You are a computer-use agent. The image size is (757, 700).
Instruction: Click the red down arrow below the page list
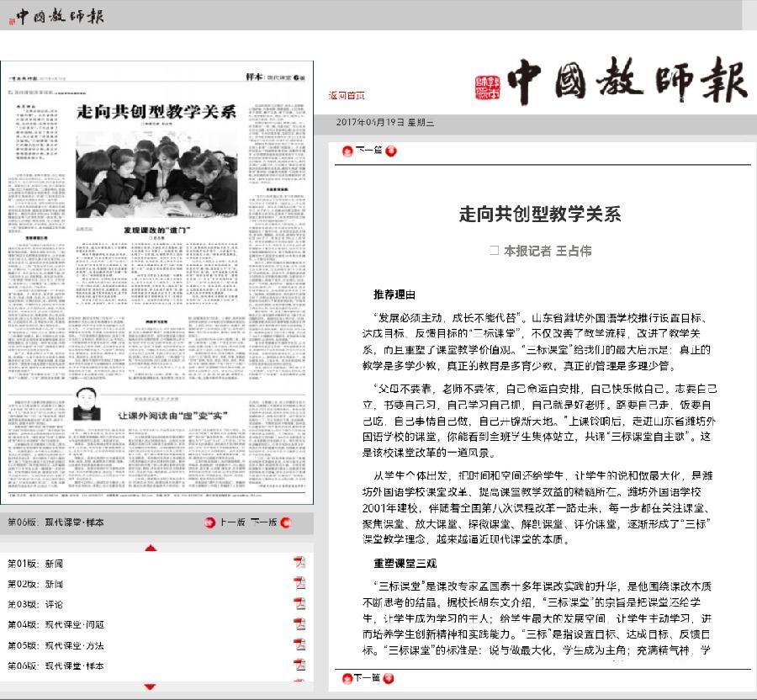tap(151, 687)
